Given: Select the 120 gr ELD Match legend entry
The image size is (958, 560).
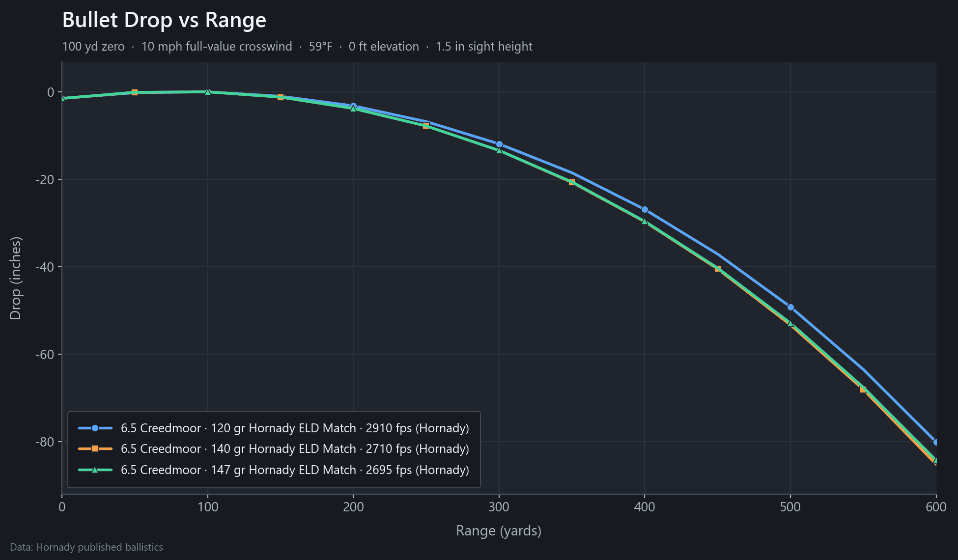Looking at the screenshot, I should [274, 428].
